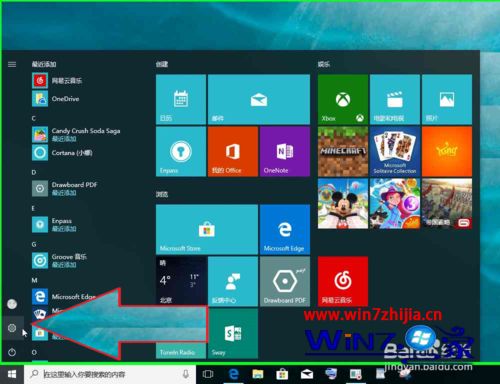Click the Windows Start button
The height and width of the screenshot is (384, 500).
pos(12,374)
